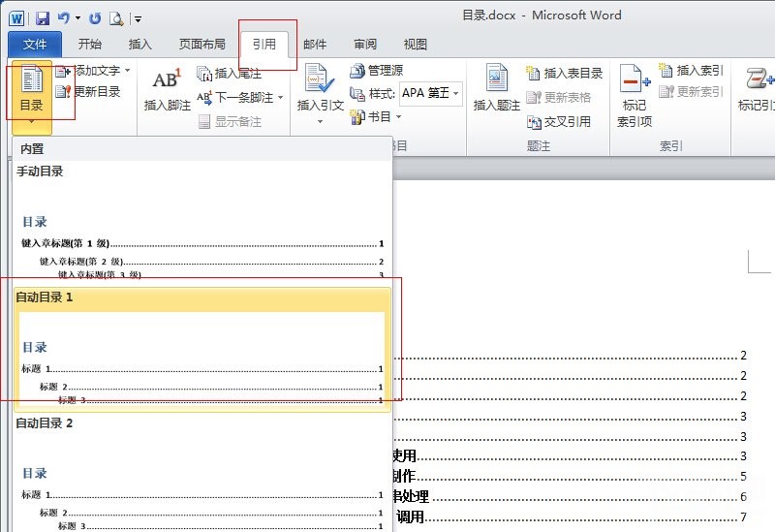Expand the 添加文字 dropdown arrow
This screenshot has width=775, height=532.
click(128, 70)
